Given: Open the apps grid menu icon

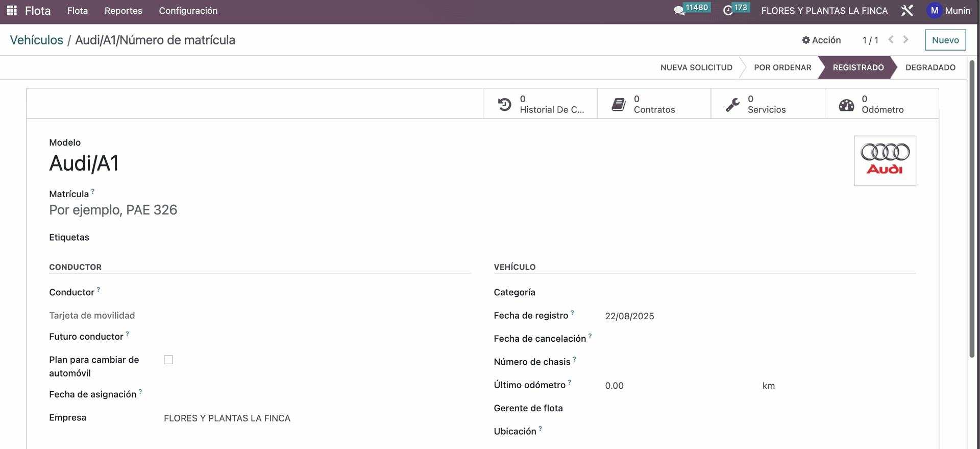Looking at the screenshot, I should coord(12,10).
